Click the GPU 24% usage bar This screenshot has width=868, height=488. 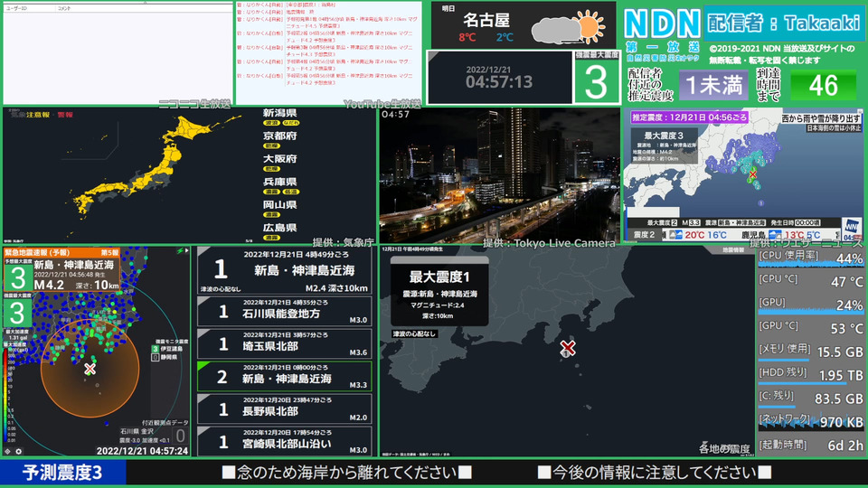coord(810,305)
